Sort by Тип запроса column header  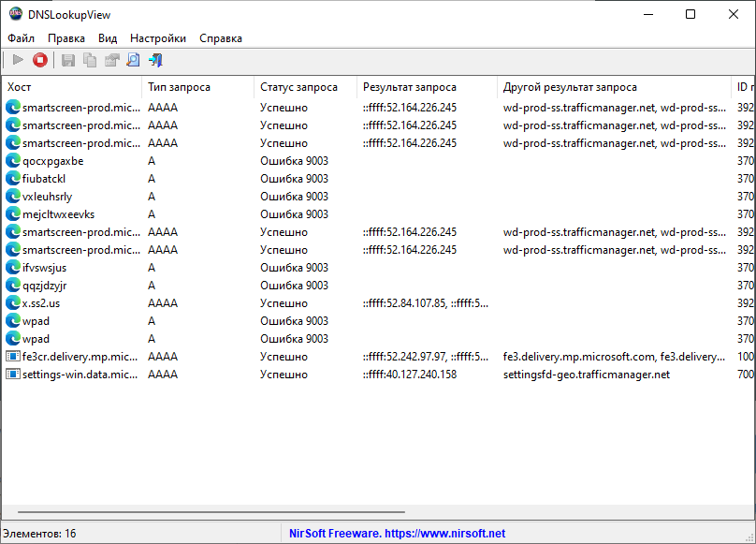coord(198,87)
